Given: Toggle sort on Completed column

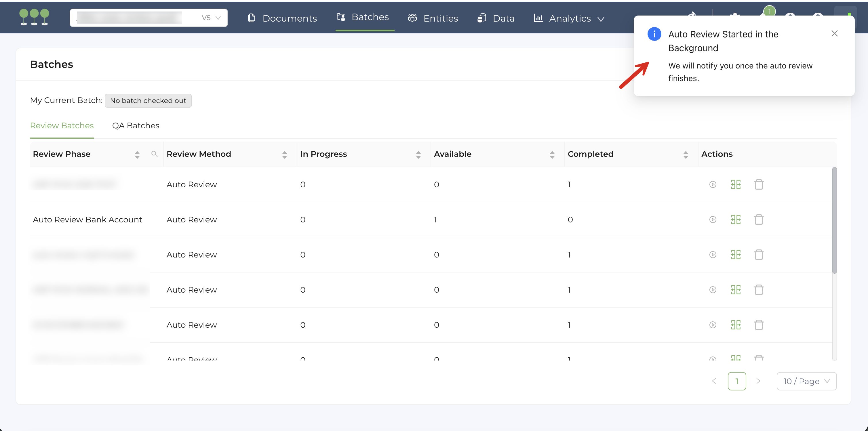Looking at the screenshot, I should click(x=685, y=154).
